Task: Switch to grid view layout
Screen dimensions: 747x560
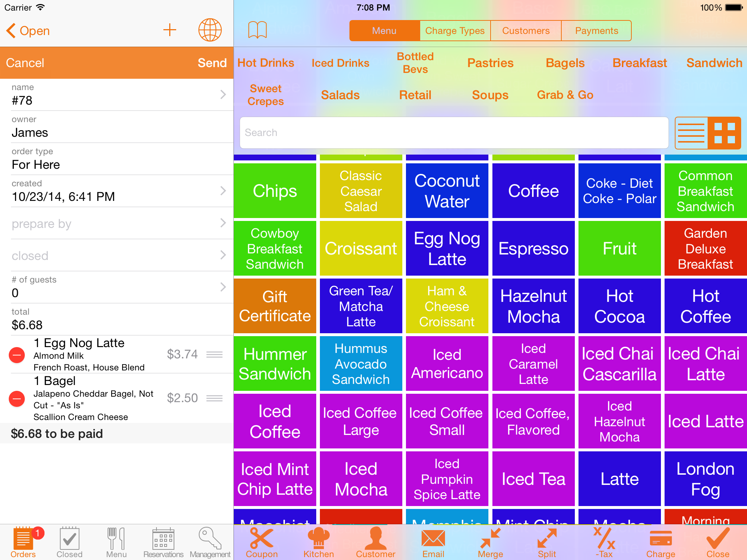Action: [x=724, y=133]
